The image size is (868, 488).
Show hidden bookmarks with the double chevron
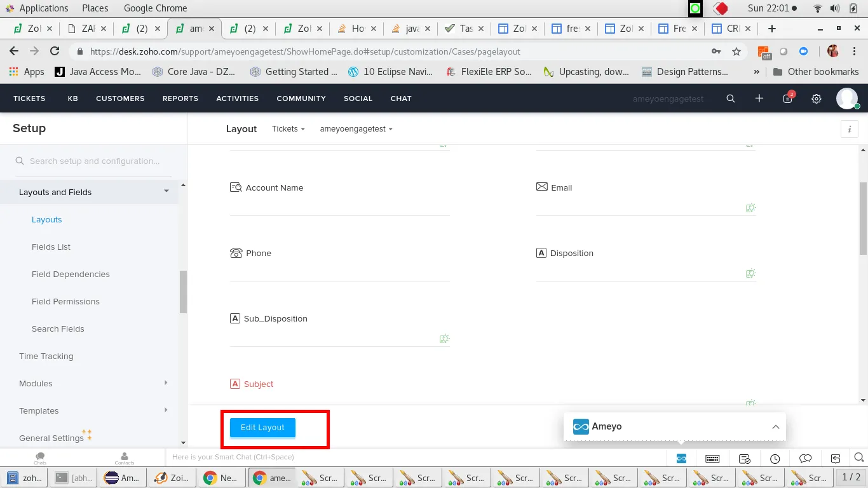[756, 72]
